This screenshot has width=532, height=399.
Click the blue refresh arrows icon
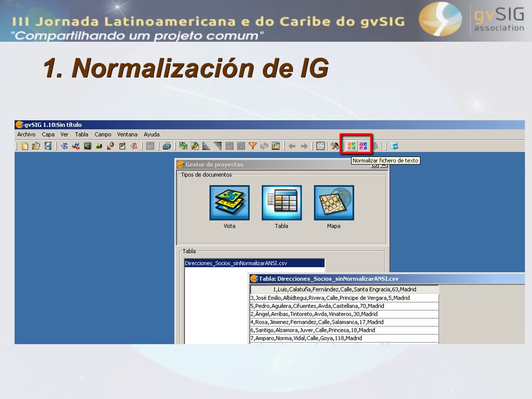(x=394, y=146)
